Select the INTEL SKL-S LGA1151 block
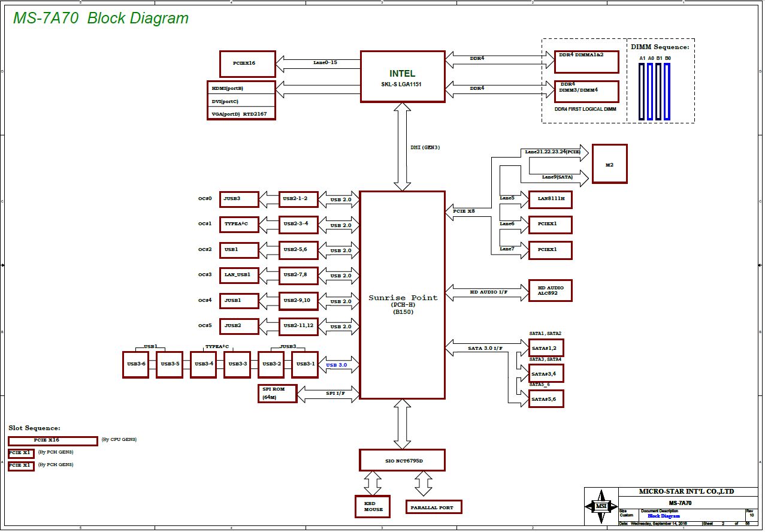This screenshot has width=765, height=532. (402, 77)
